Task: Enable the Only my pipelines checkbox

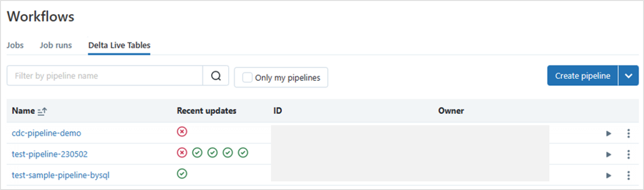Action: click(247, 77)
